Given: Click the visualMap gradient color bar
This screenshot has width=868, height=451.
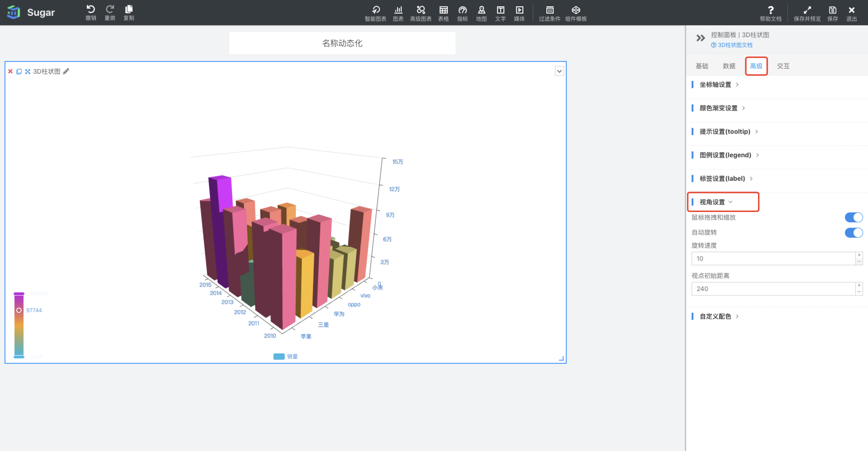Looking at the screenshot, I should [x=19, y=325].
